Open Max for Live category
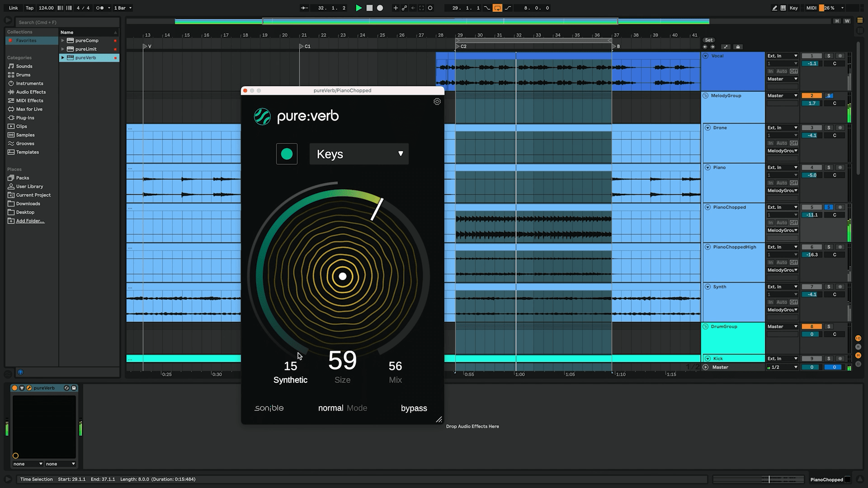868x488 pixels. click(29, 109)
